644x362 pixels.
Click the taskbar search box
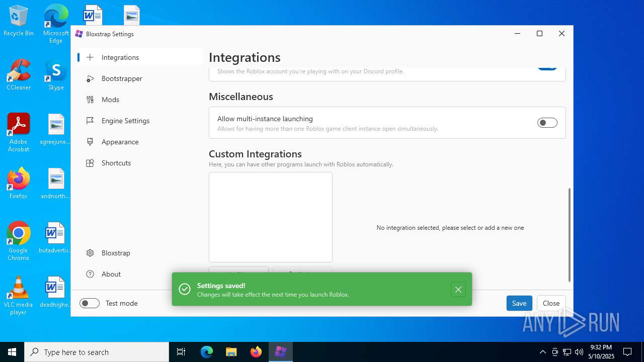click(x=97, y=352)
